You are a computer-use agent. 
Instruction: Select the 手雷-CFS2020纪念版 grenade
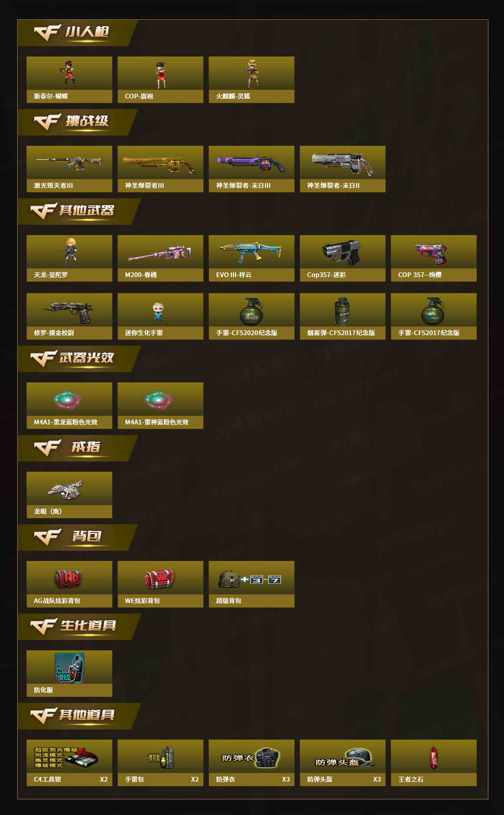pos(251,316)
